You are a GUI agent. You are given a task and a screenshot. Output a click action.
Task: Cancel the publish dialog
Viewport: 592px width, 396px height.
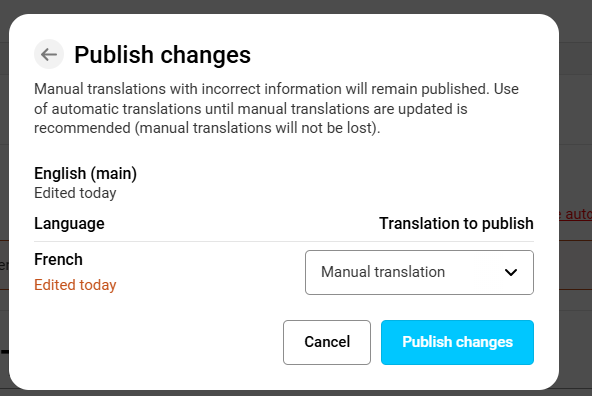click(327, 342)
